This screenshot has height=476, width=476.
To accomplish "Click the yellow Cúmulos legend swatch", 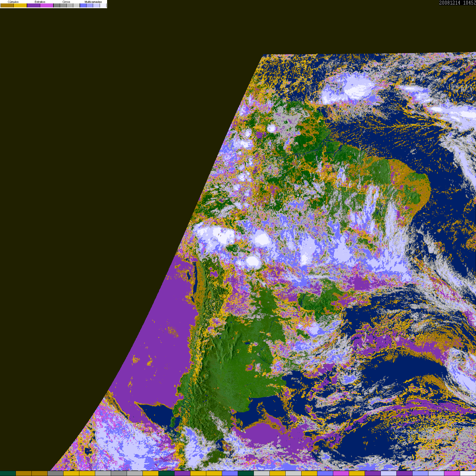I will 20,5.
